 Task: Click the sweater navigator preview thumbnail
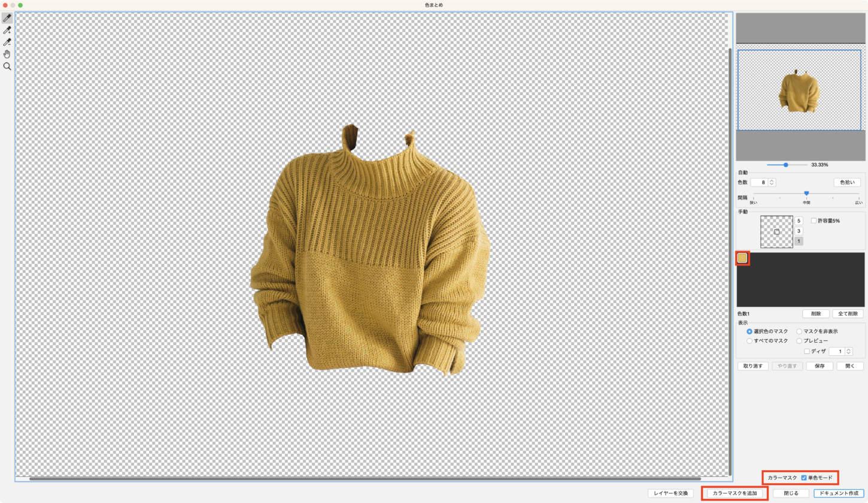799,90
